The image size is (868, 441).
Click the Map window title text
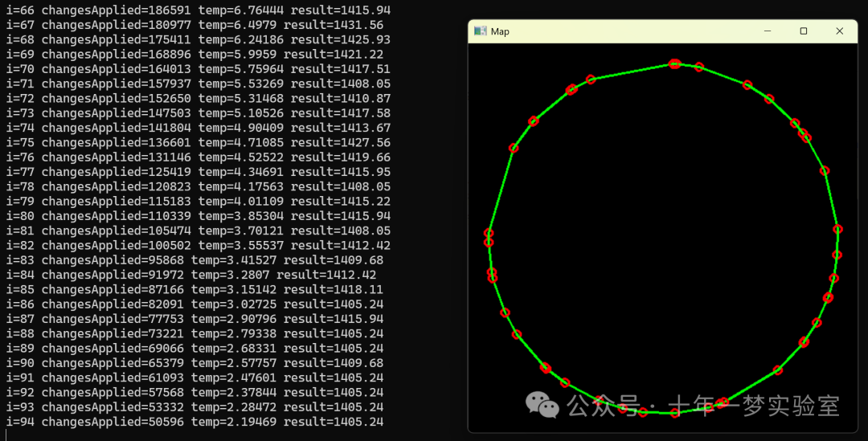[x=500, y=31]
